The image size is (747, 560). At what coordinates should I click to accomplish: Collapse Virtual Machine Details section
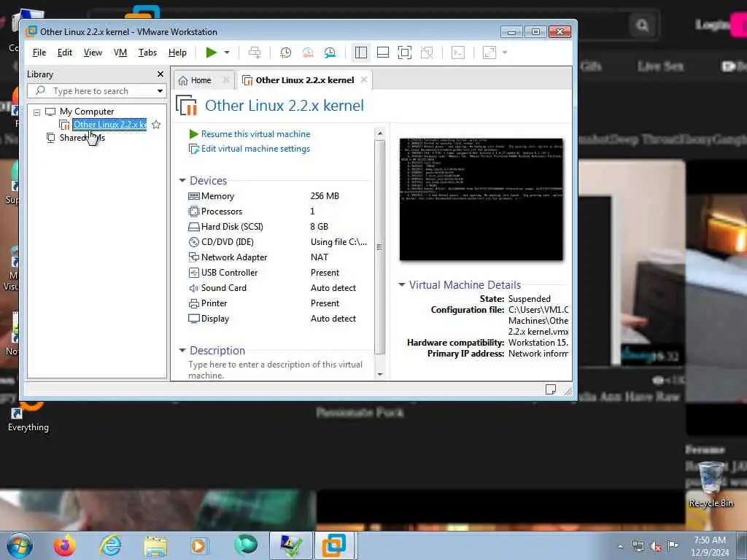(x=402, y=285)
